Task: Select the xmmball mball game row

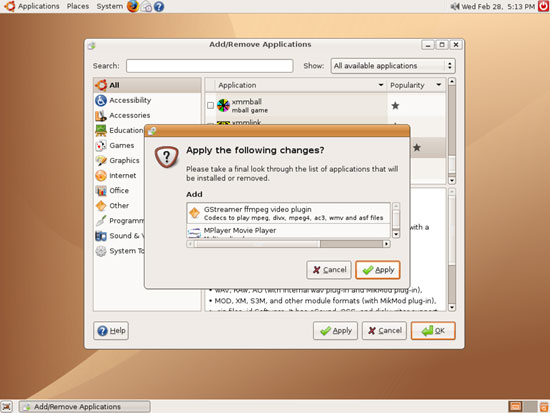Action: pos(325,105)
